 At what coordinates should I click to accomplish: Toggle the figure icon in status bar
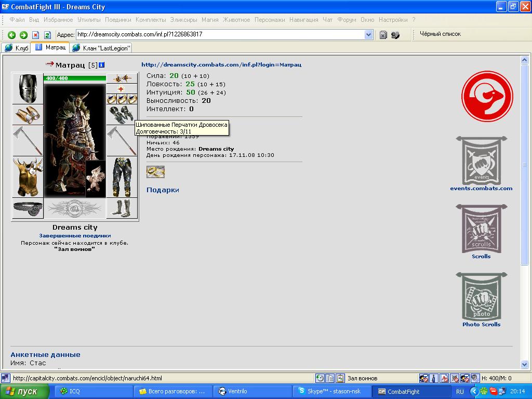[x=434, y=378]
